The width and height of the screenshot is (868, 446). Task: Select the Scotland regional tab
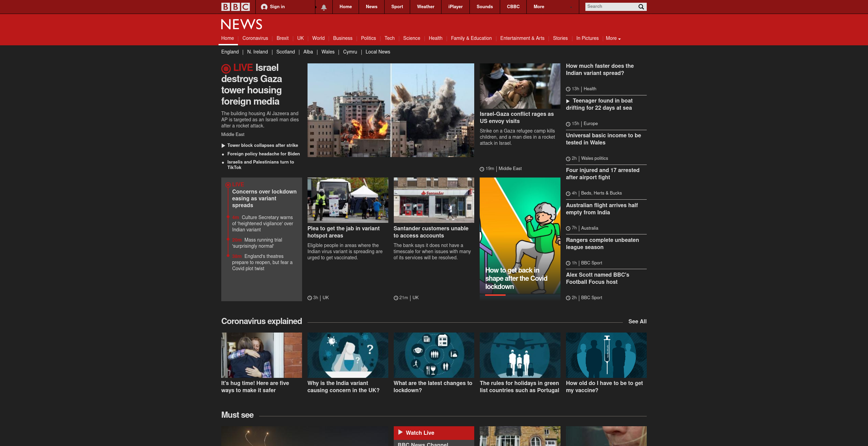[285, 52]
